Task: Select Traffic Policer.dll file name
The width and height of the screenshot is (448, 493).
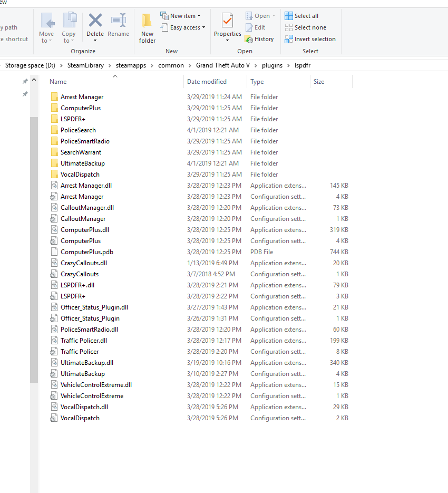Action: pos(84,341)
